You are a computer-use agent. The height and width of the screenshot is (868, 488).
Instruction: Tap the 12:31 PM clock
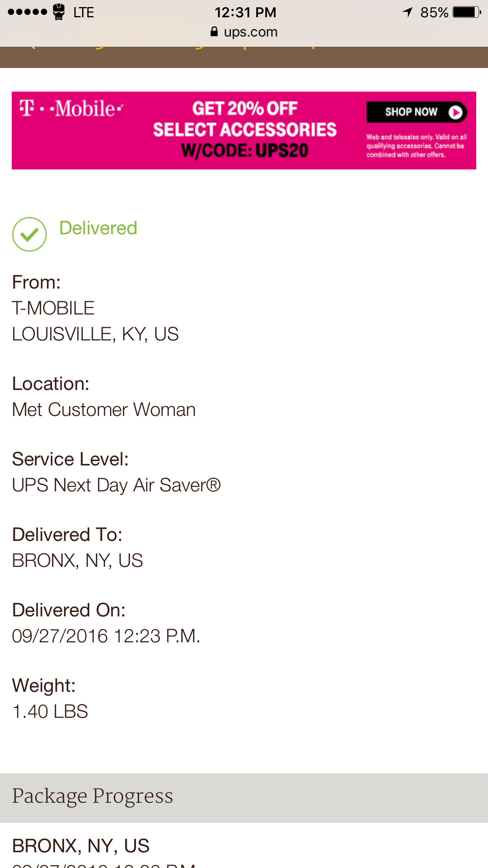click(245, 12)
